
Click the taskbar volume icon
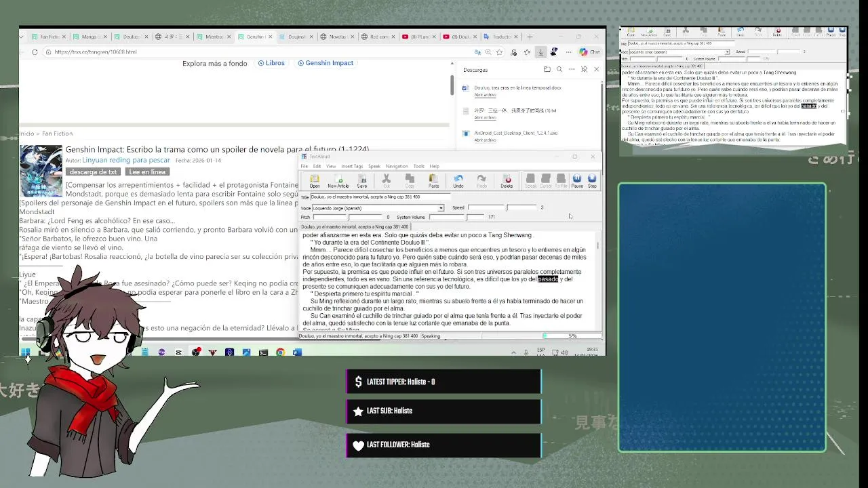[564, 352]
